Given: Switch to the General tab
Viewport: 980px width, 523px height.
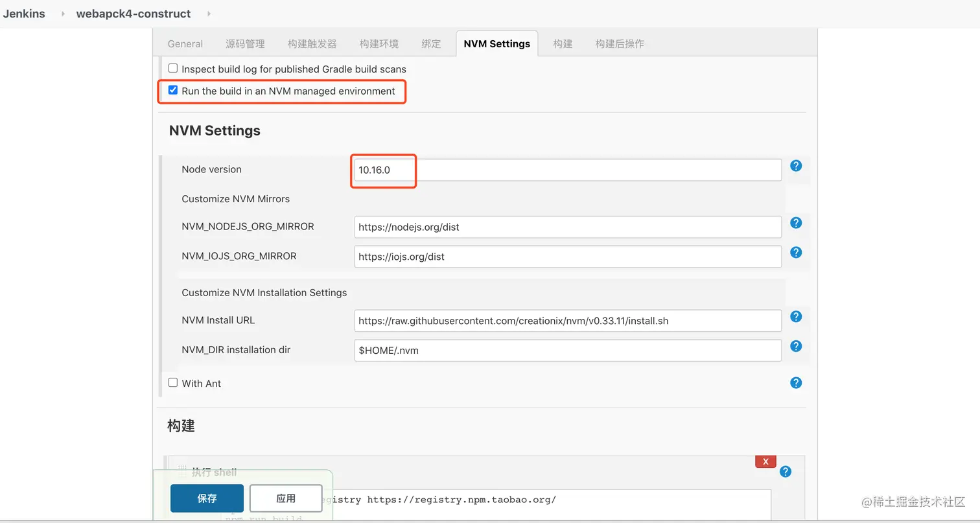Looking at the screenshot, I should [x=185, y=43].
